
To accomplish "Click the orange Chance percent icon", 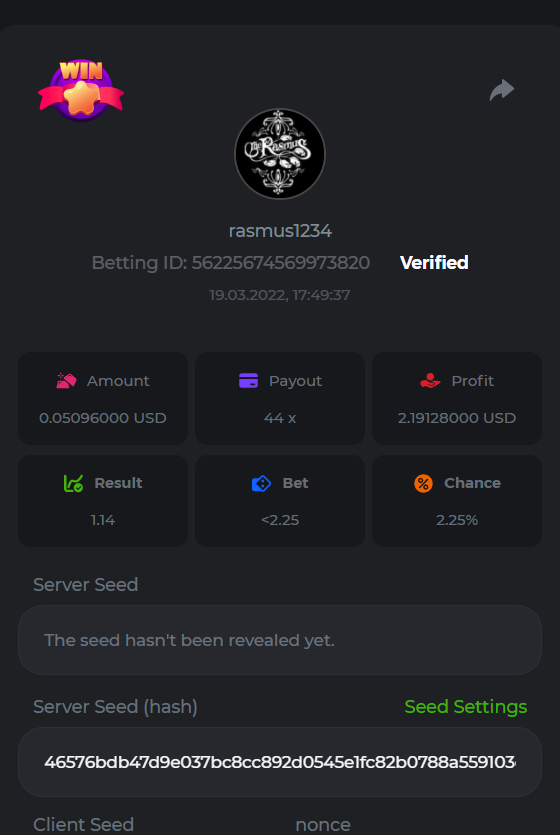I will pyautogui.click(x=423, y=483).
